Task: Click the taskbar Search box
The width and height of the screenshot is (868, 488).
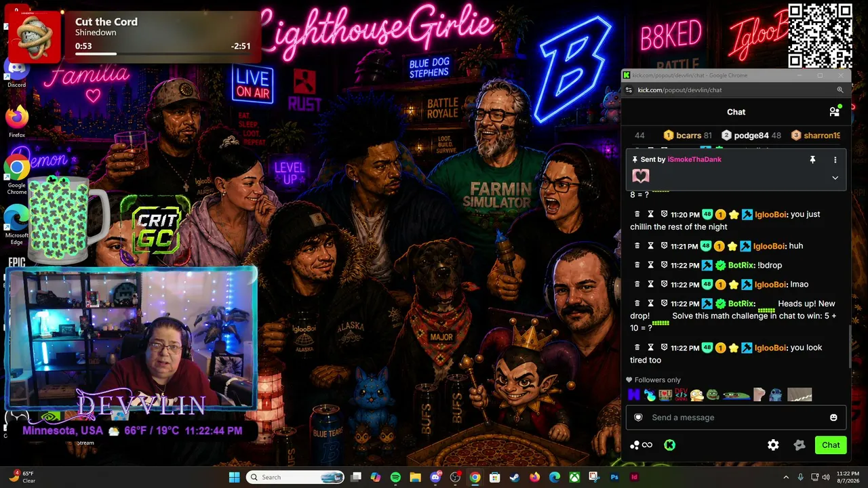Action: [295, 477]
